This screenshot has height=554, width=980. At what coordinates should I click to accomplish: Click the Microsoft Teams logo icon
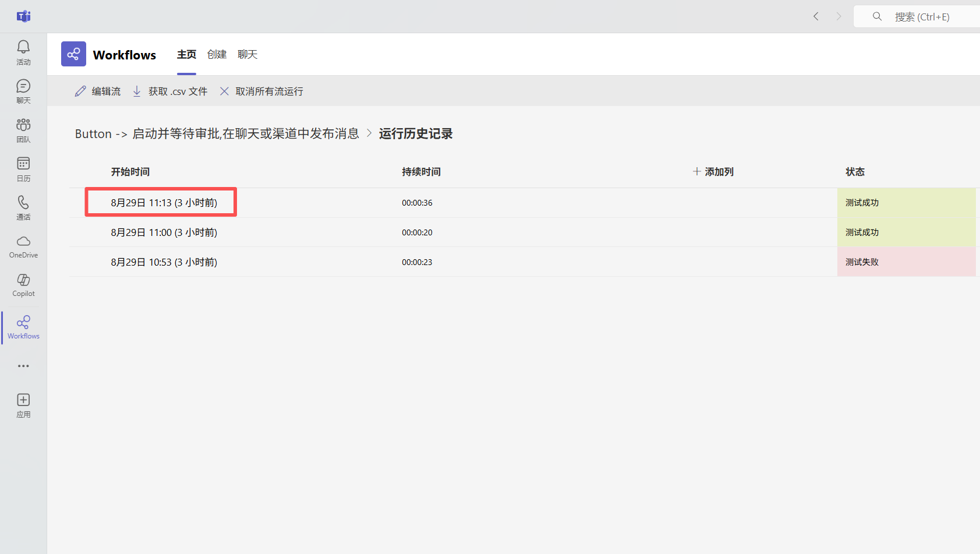pos(23,16)
